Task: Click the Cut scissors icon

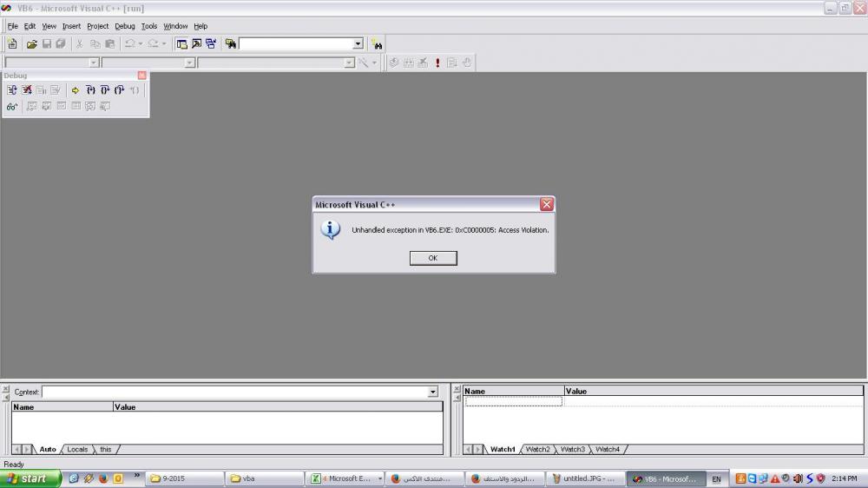Action: [80, 43]
